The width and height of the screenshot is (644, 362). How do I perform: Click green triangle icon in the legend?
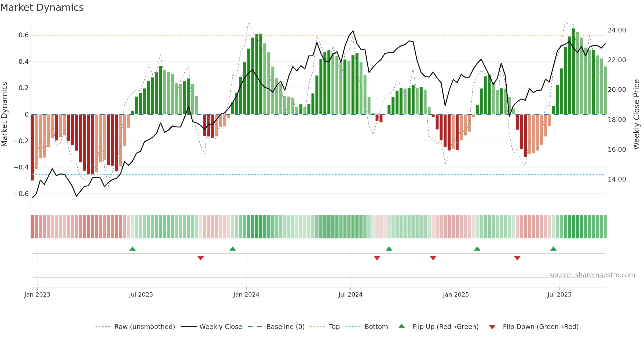pos(402,326)
